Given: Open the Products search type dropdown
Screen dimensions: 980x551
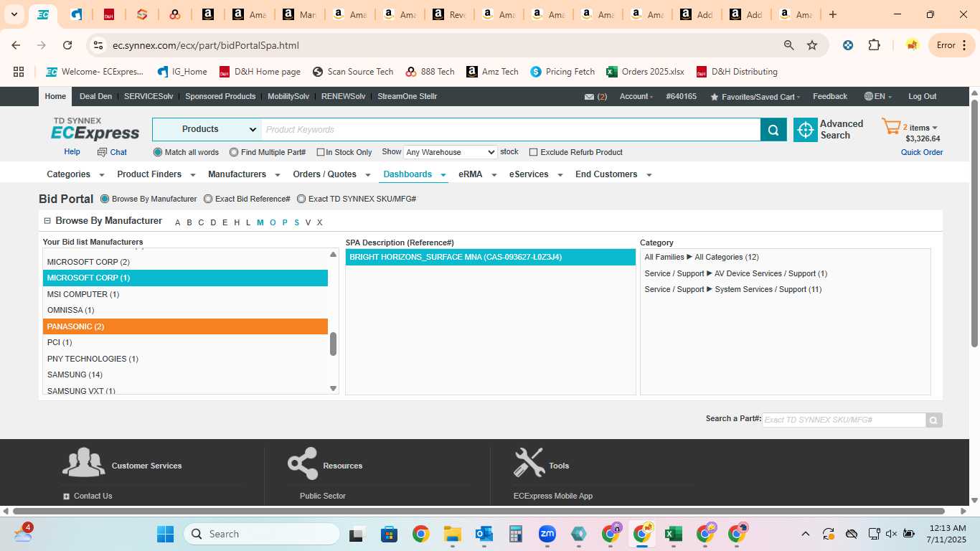Looking at the screenshot, I should click(207, 130).
